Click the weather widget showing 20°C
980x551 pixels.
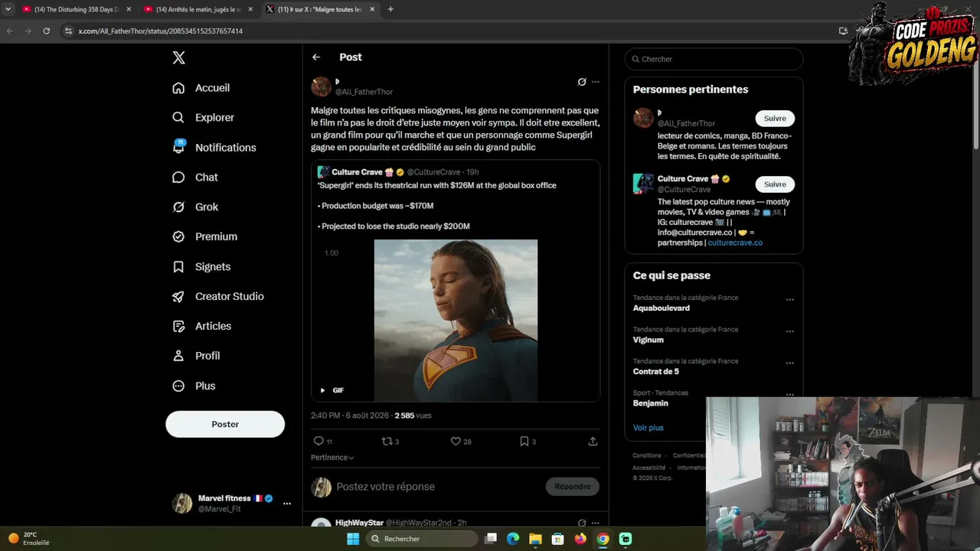click(x=29, y=539)
